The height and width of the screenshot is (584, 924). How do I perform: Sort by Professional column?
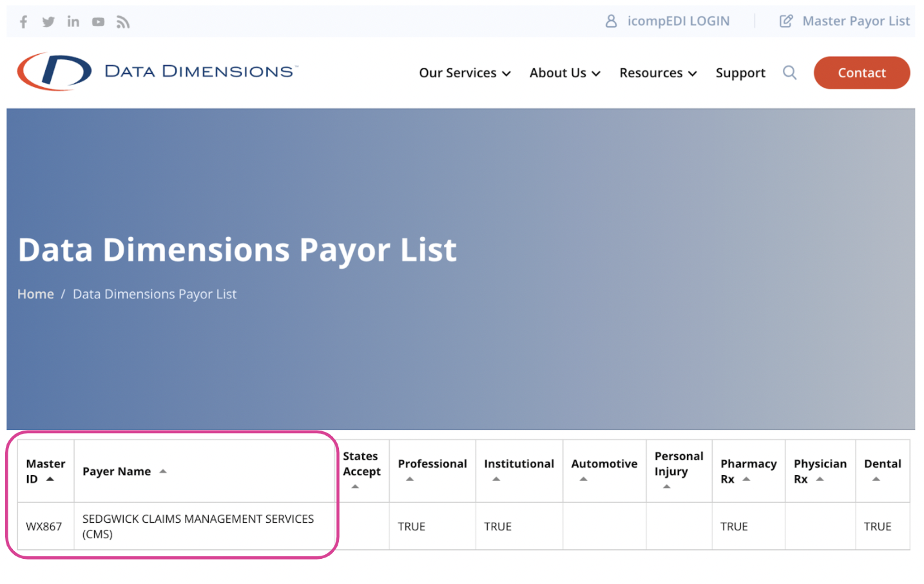click(432, 471)
